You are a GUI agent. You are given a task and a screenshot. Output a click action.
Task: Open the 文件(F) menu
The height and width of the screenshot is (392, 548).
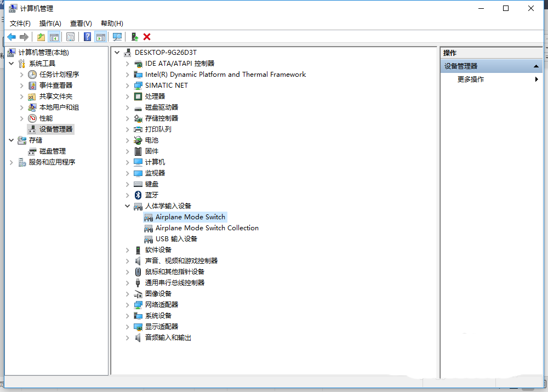[20, 24]
